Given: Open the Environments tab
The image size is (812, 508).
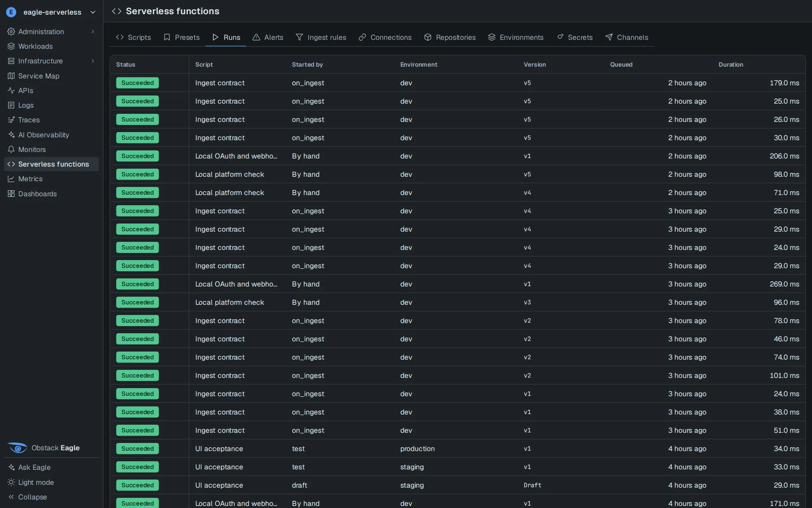Looking at the screenshot, I should [516, 37].
